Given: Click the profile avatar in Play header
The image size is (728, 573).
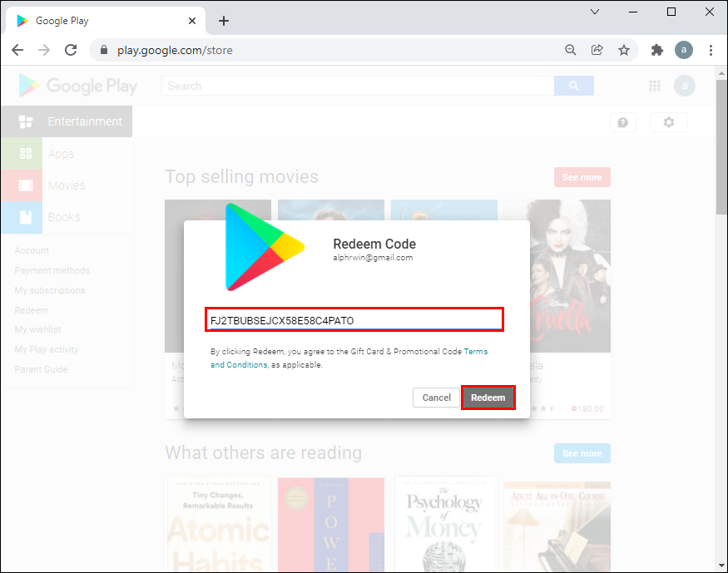Looking at the screenshot, I should tap(684, 86).
